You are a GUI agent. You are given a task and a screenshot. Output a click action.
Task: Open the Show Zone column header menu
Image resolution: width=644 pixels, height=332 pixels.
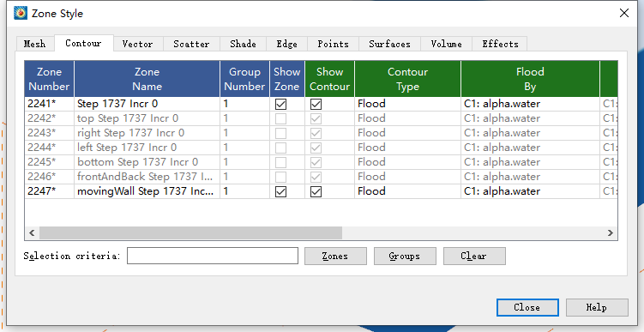tap(287, 79)
